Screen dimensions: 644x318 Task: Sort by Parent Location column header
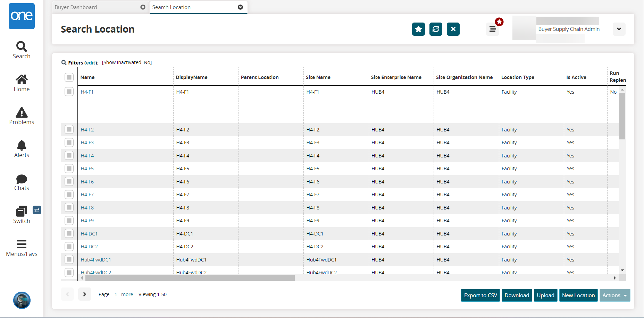pos(260,77)
